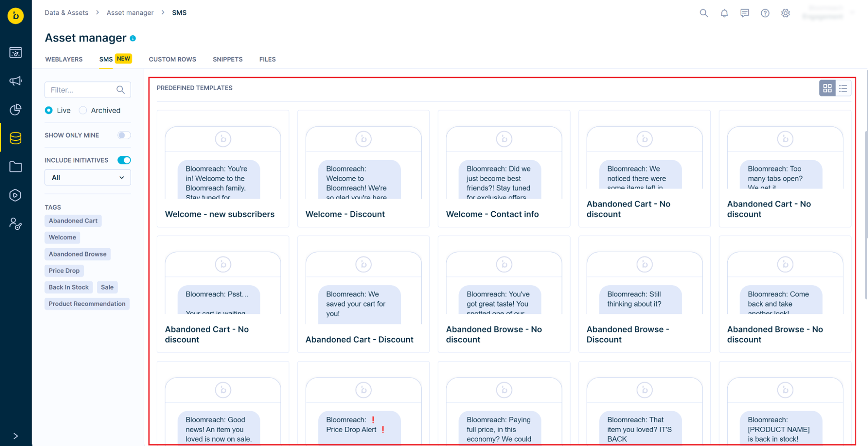Open the 'Too many tabs open?' template
Viewport: 868px width, 446px height.
pyautogui.click(x=785, y=169)
